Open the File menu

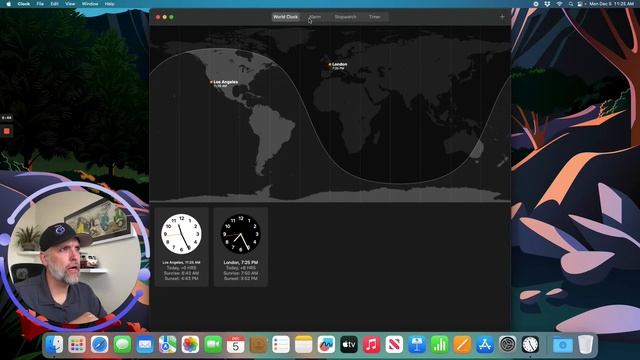40,4
